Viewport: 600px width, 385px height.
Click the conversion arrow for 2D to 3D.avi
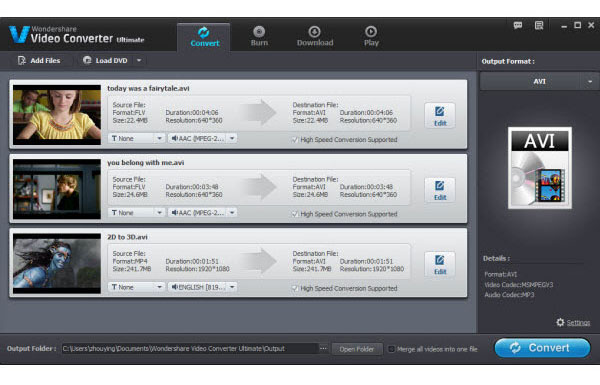(x=259, y=261)
